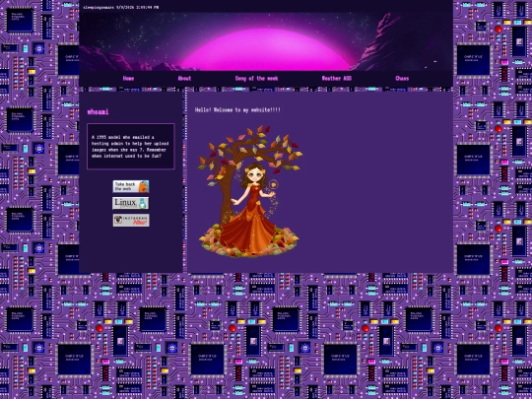Viewport: 532px width, 399px height.
Task: Click the '1995 model' bio text box
Action: [x=131, y=146]
